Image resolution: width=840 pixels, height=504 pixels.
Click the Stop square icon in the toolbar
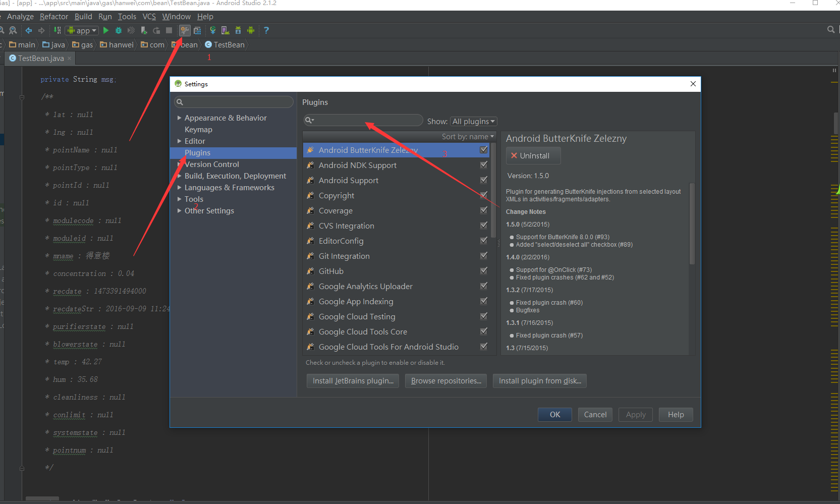point(169,30)
